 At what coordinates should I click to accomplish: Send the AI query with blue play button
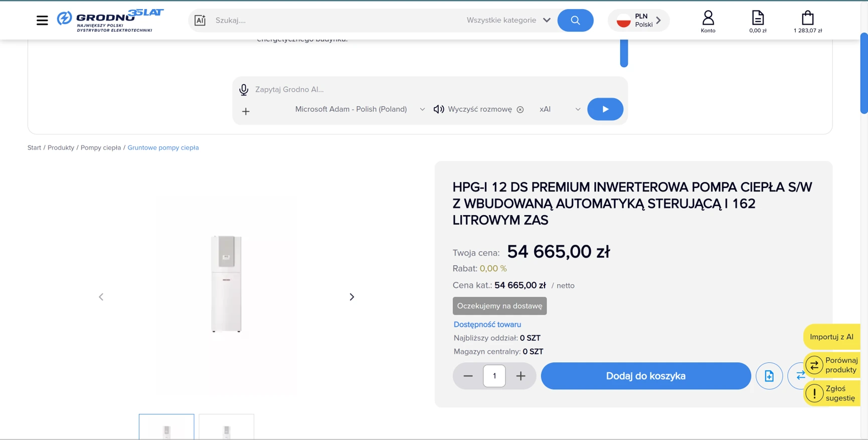tap(605, 109)
